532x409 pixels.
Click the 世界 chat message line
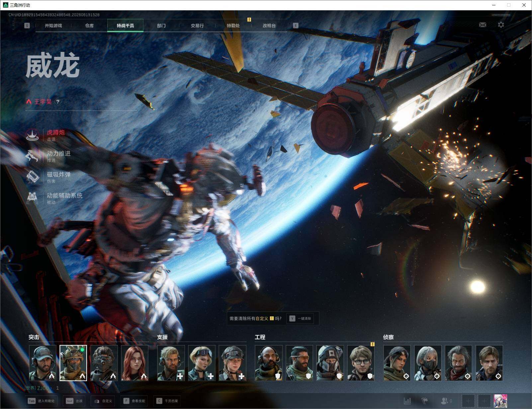(x=42, y=388)
